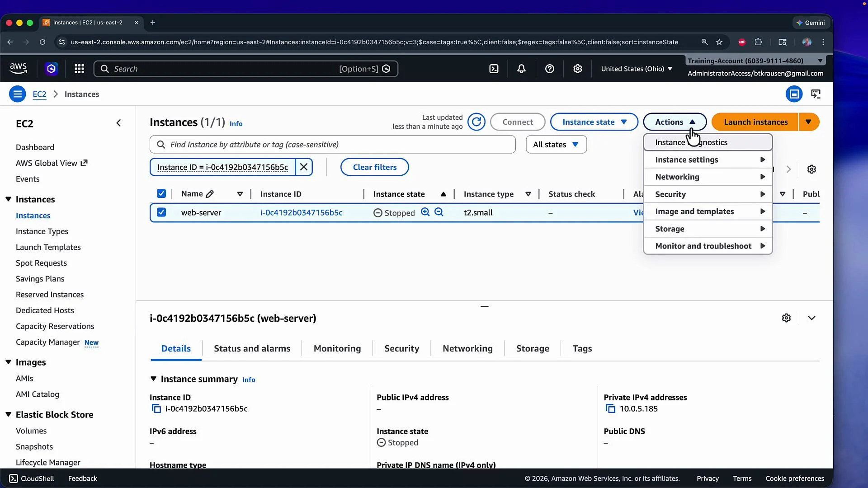The height and width of the screenshot is (488, 868).
Task: Switch to Status and alarms tab
Action: pyautogui.click(x=252, y=348)
